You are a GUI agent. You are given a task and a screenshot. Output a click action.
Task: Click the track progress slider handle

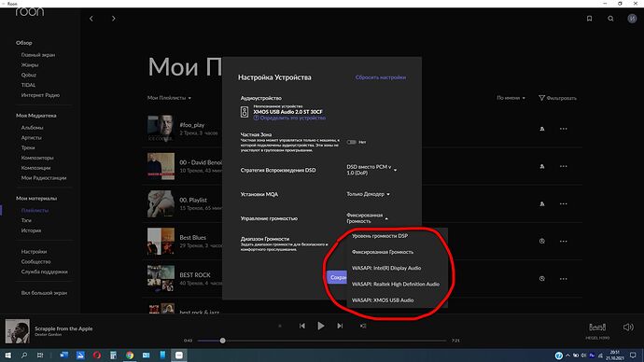tap(222, 341)
